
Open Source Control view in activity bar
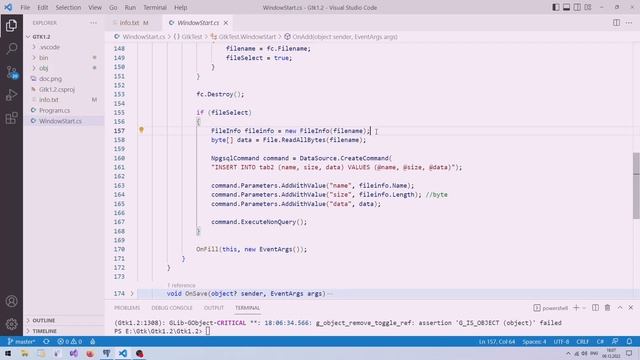tap(11, 72)
